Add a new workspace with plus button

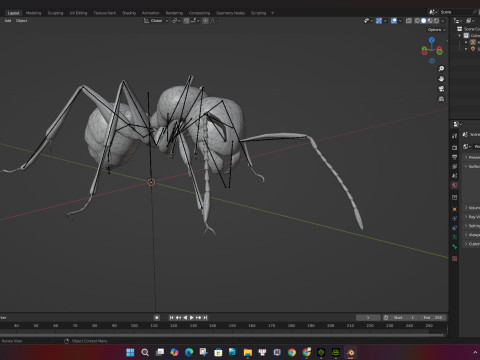(x=273, y=13)
